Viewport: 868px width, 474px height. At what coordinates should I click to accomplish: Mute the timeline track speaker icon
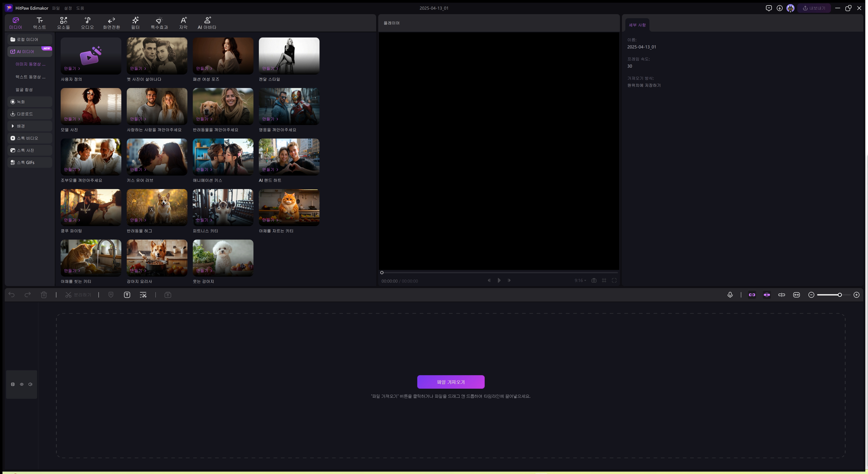(30, 384)
